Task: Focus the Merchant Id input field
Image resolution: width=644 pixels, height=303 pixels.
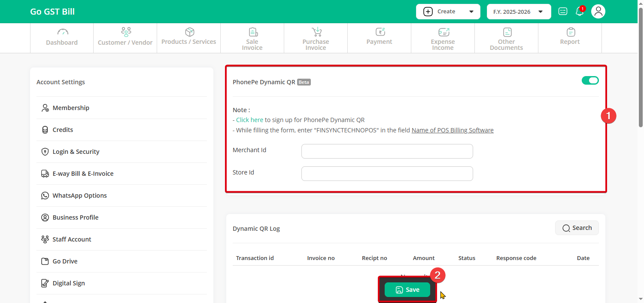Action: pyautogui.click(x=387, y=151)
